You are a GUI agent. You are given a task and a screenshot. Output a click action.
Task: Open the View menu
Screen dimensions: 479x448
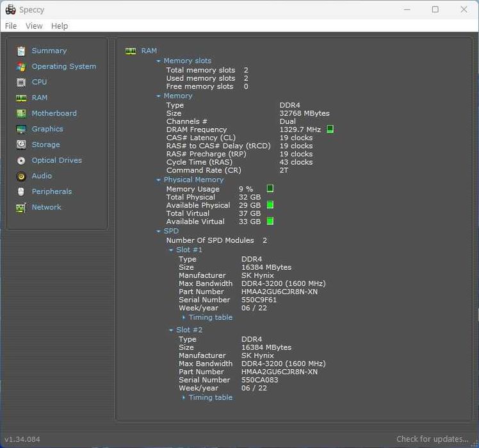coord(34,26)
